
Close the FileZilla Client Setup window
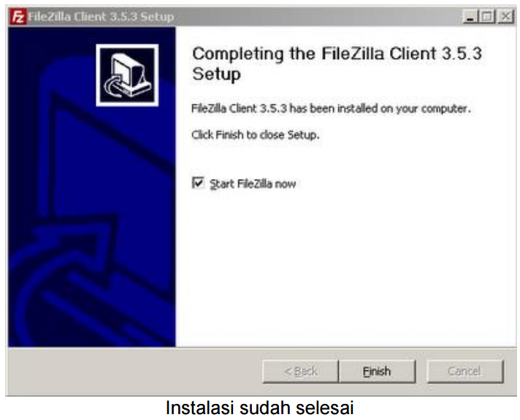click(505, 16)
